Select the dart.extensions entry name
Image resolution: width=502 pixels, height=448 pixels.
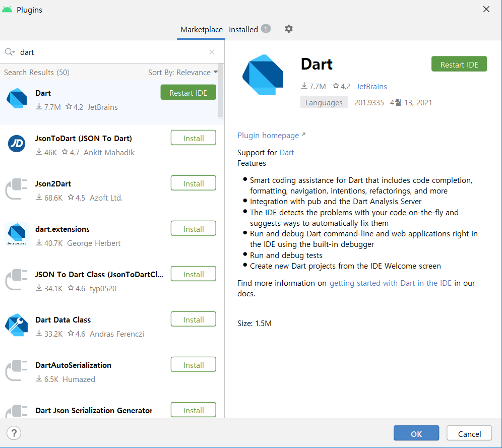[x=62, y=229]
